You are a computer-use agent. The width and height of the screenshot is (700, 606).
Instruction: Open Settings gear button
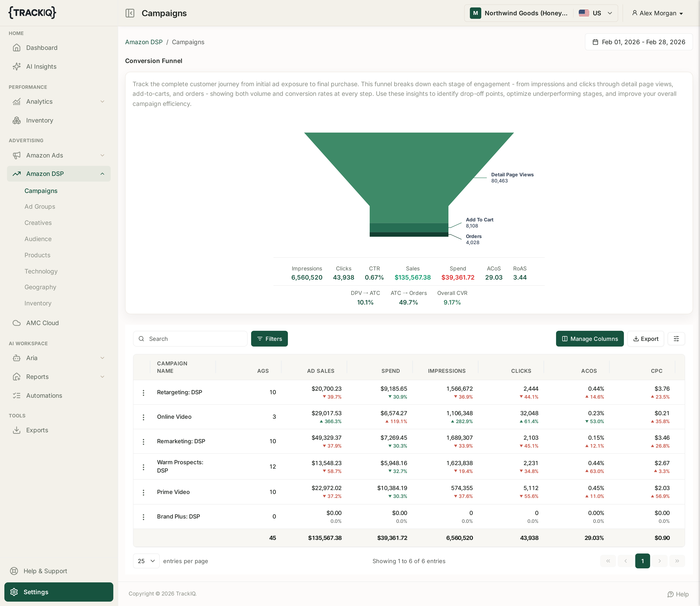[x=59, y=592]
